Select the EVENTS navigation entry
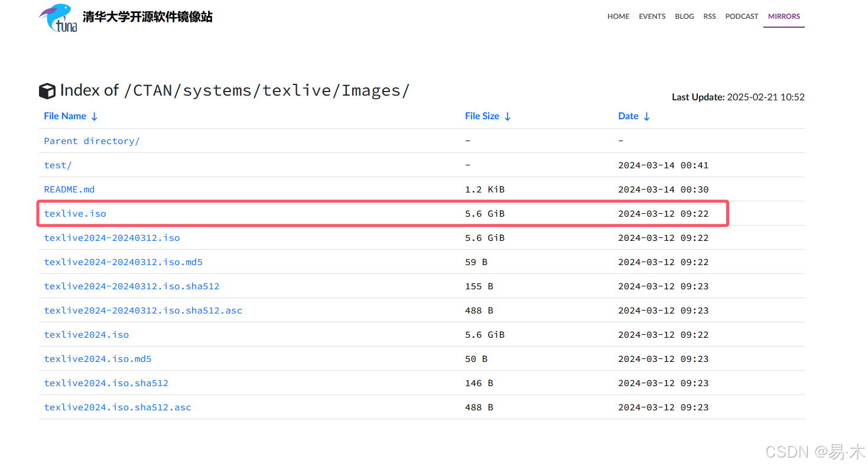The height and width of the screenshot is (467, 868). coord(652,16)
